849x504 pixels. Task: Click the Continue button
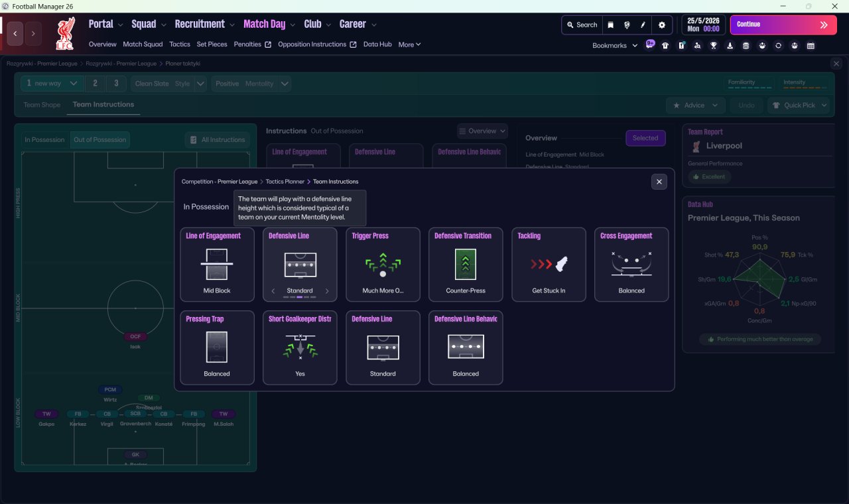(783, 25)
